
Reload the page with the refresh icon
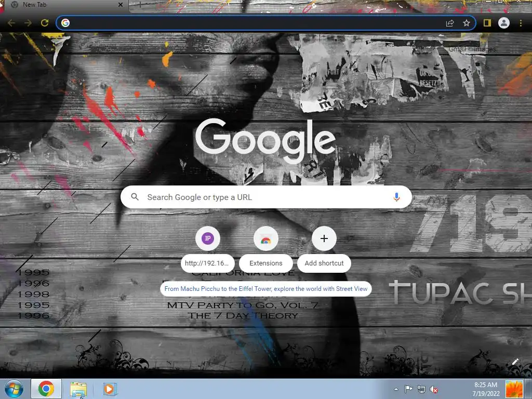point(45,23)
